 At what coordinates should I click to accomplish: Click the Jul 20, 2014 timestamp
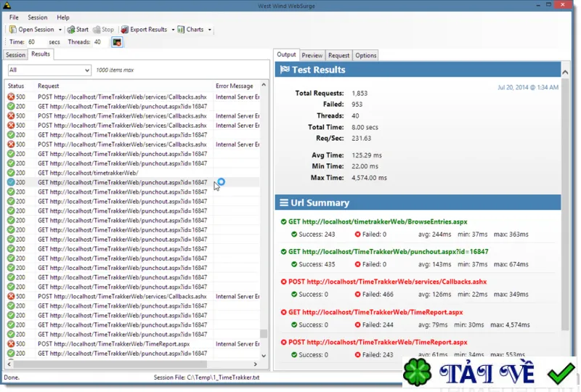(528, 87)
